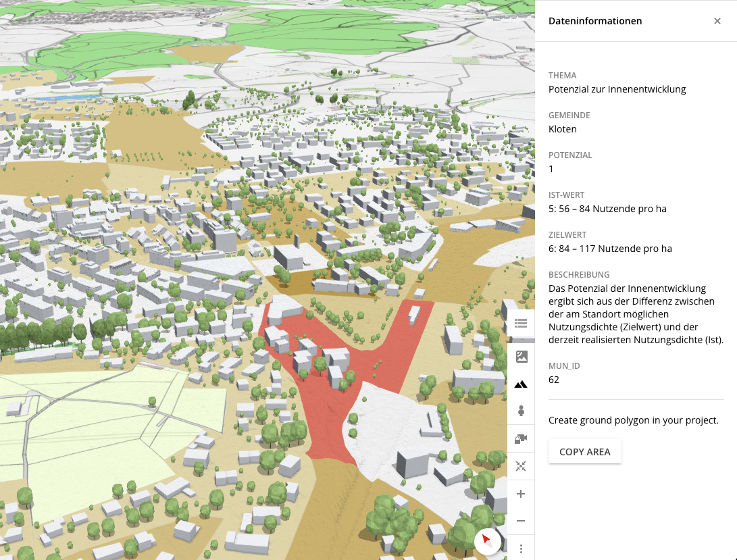The width and height of the screenshot is (737, 560).
Task: Zoom in with the plus button
Action: (x=521, y=494)
